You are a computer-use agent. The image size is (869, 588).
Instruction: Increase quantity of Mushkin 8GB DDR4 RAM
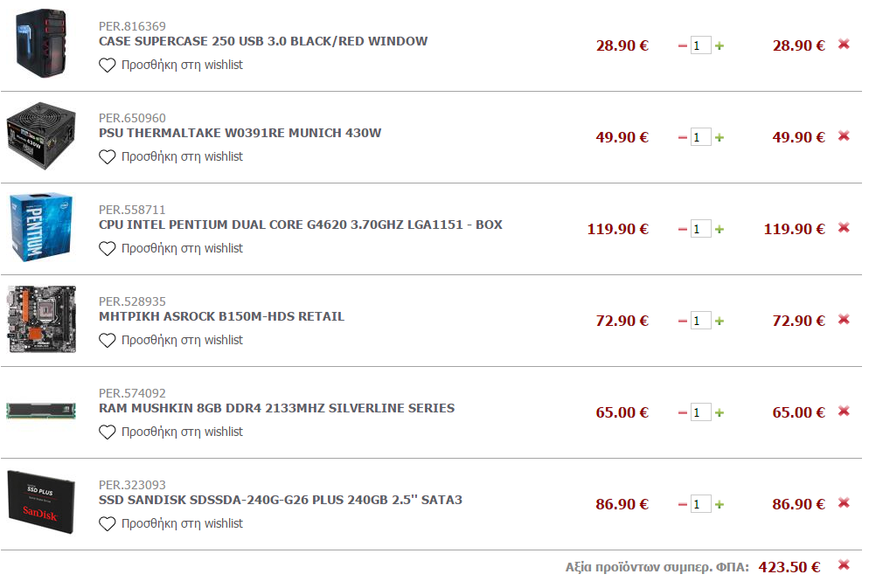720,412
